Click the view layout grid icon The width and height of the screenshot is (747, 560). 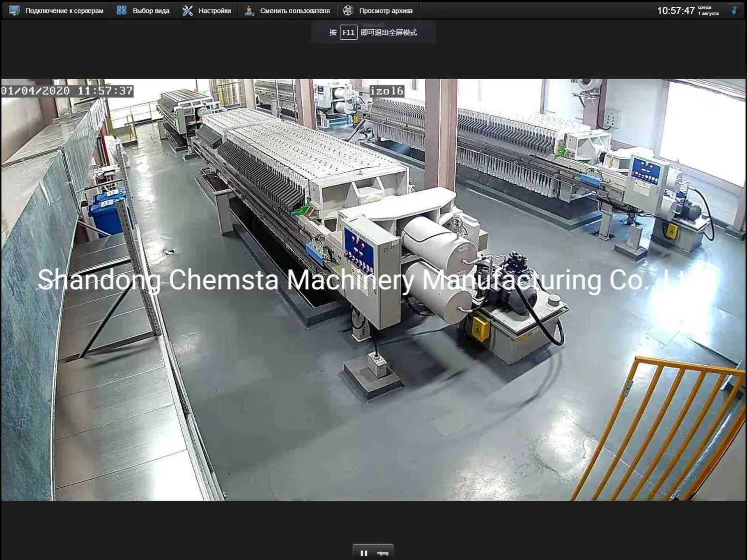coord(122,10)
